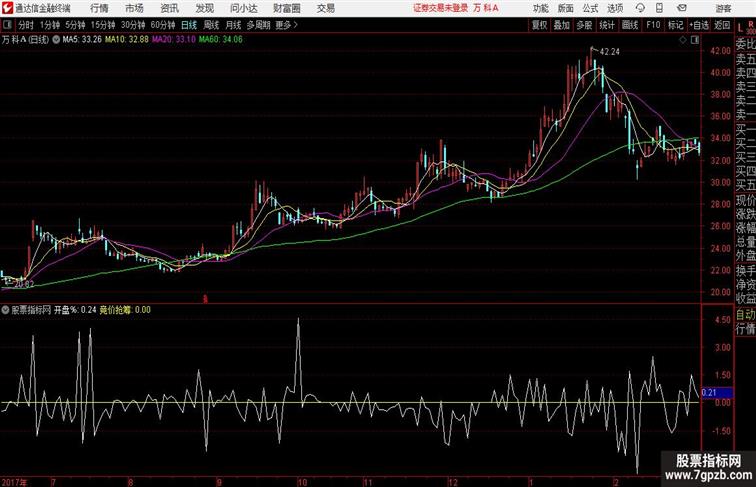Toggle the side panel icon above price axis
Screen dimensions: 756x487
point(695,40)
